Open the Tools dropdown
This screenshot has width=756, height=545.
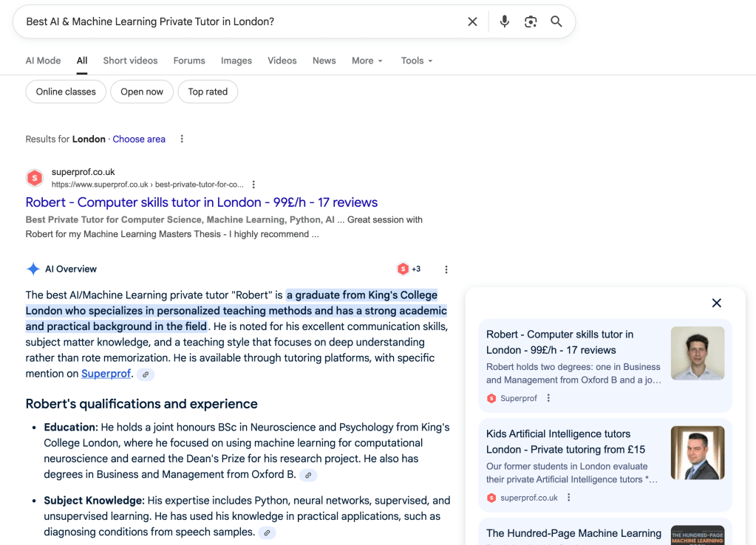(417, 61)
